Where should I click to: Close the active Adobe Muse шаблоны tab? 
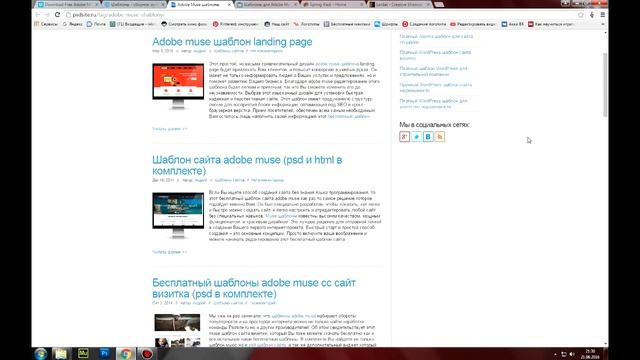point(229,4)
